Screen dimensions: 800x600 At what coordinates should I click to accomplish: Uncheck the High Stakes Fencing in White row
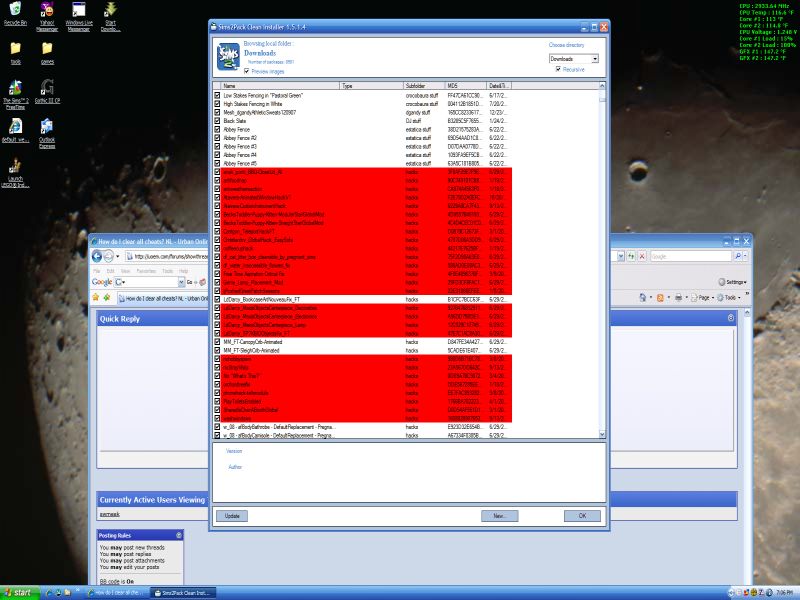click(217, 104)
